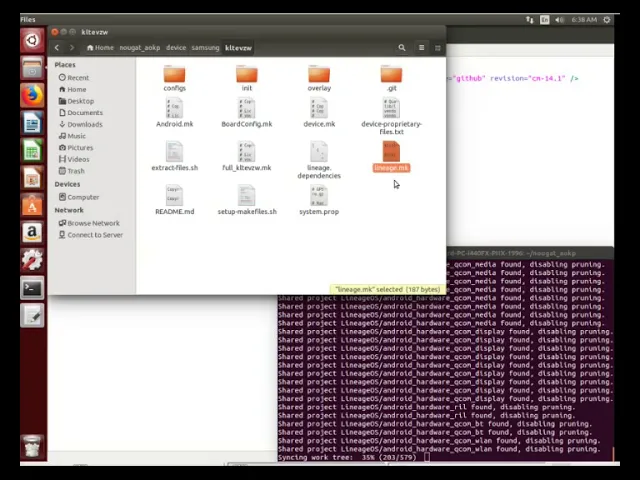Select the setup-makefiles.sh script
Image resolution: width=640 pixels, height=480 pixels.
pos(247,200)
